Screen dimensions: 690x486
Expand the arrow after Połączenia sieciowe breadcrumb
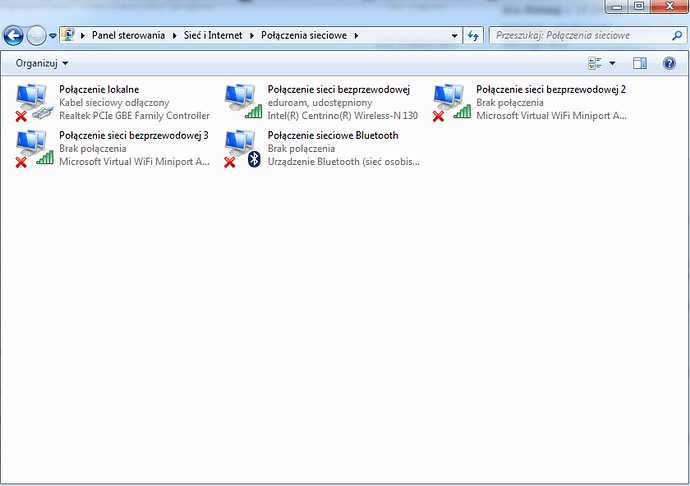coord(353,36)
